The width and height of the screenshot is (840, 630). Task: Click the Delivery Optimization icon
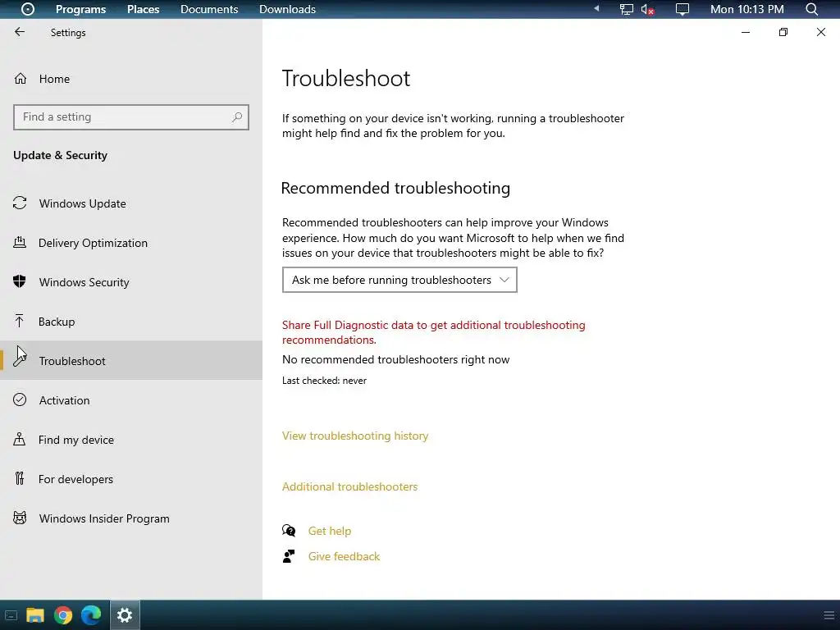20,243
